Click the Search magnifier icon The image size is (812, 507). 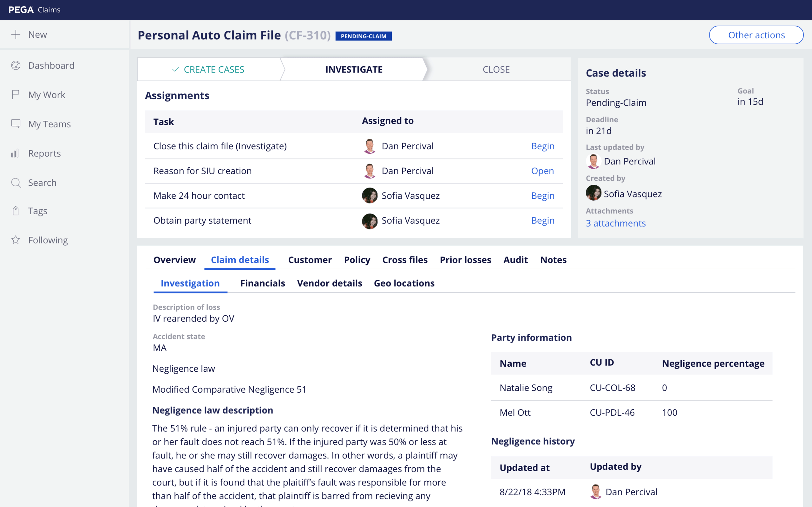click(16, 183)
